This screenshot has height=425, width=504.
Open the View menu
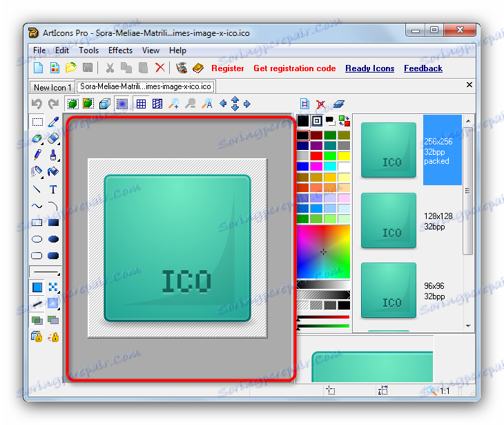151,50
